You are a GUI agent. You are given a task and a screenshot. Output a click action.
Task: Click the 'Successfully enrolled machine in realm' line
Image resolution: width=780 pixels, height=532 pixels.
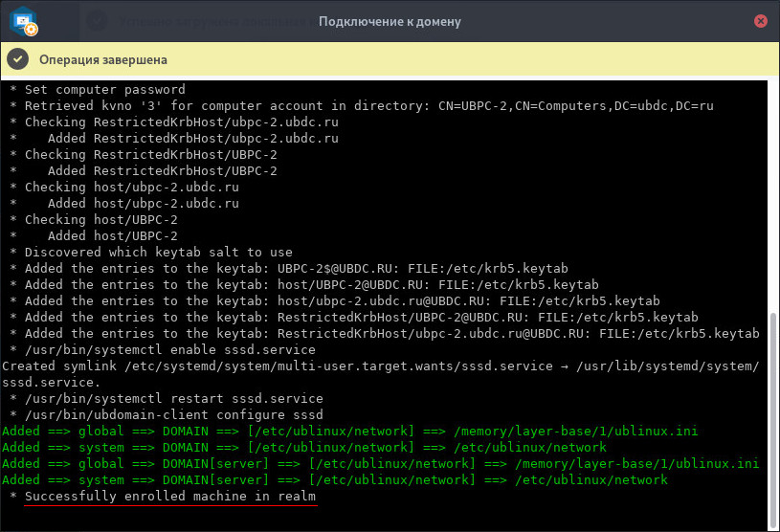point(170,497)
